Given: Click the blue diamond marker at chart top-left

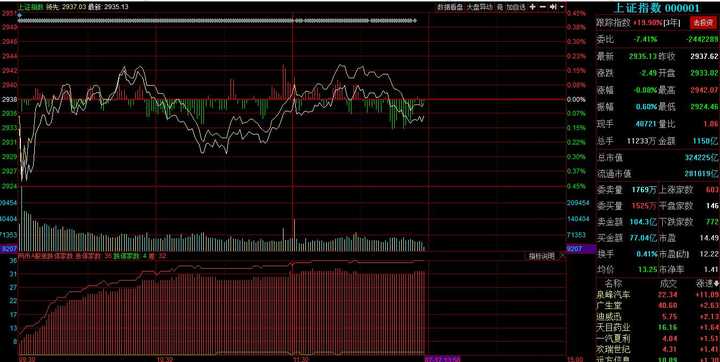Looking at the screenshot, I should 19,15.
